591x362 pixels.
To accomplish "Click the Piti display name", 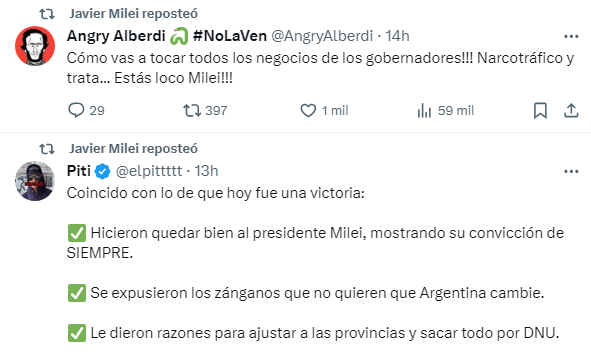I will [x=79, y=171].
